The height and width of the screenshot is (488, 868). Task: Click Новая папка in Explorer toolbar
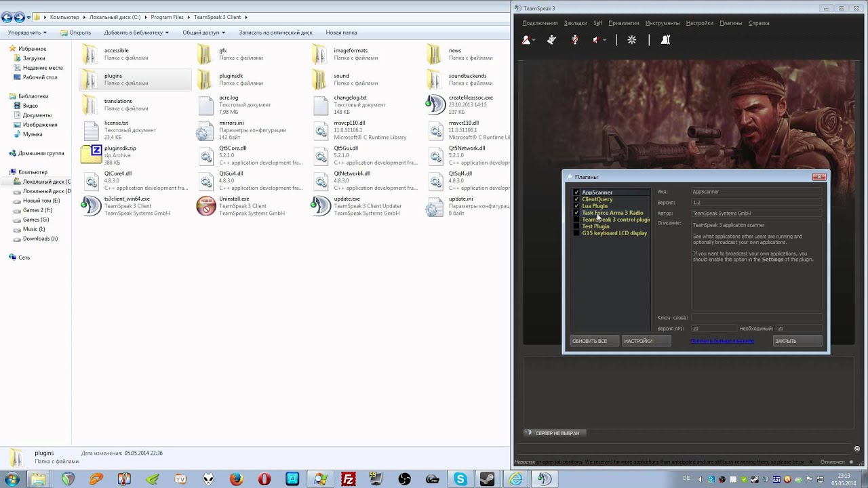tap(341, 33)
